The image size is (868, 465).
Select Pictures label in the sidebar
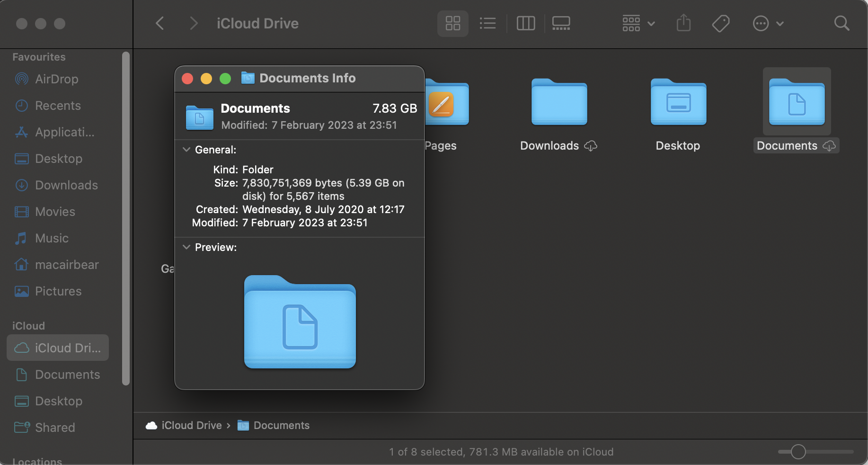pyautogui.click(x=59, y=291)
